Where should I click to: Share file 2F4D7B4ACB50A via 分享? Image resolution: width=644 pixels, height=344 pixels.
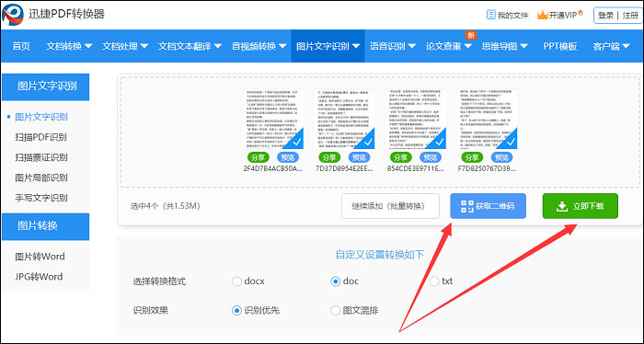[x=258, y=157]
